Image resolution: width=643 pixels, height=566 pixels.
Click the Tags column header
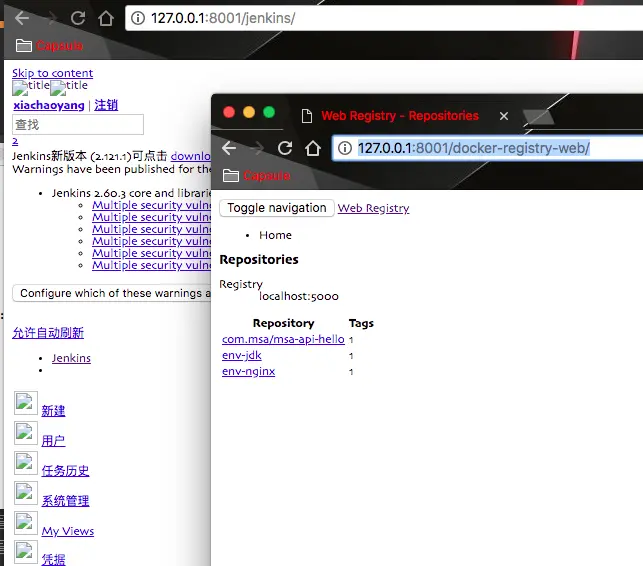click(361, 323)
